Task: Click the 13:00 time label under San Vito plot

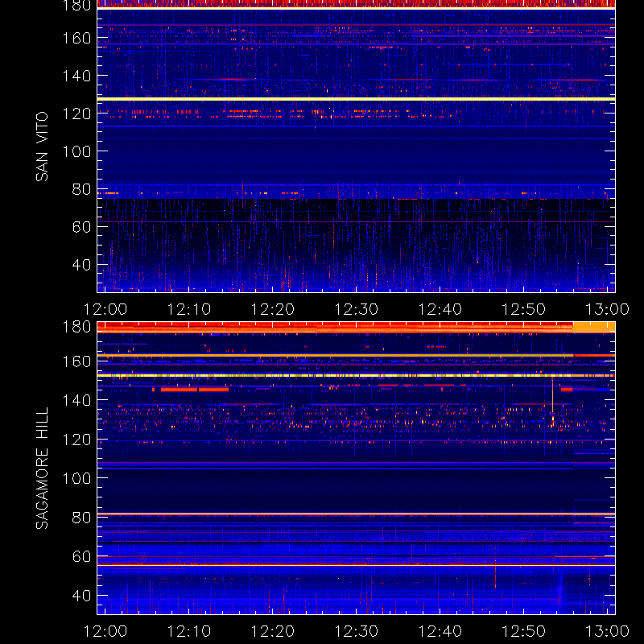Action: (x=608, y=309)
